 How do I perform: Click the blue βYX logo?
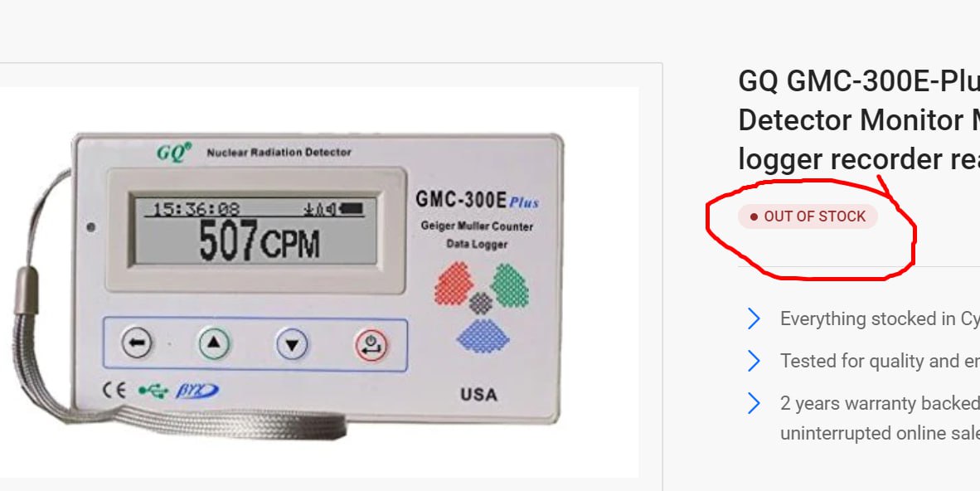point(196,391)
